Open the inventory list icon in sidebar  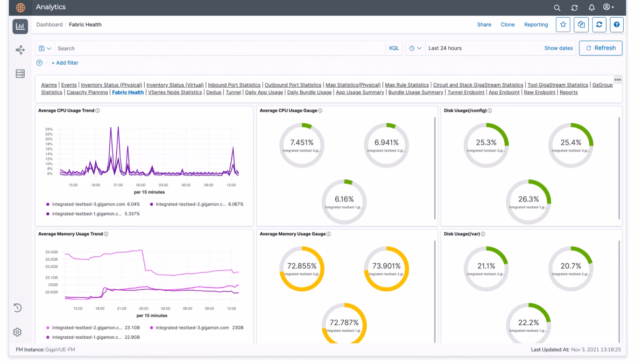(20, 74)
